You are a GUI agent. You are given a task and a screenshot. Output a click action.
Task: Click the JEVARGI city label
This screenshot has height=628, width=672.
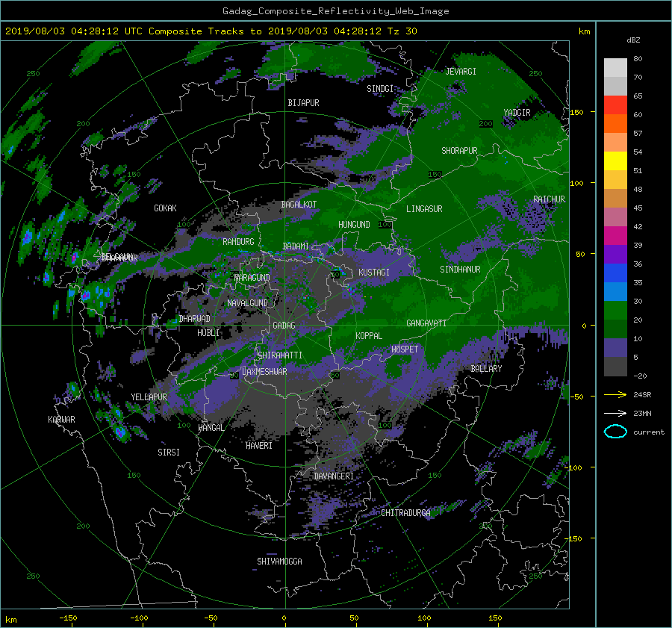(461, 72)
